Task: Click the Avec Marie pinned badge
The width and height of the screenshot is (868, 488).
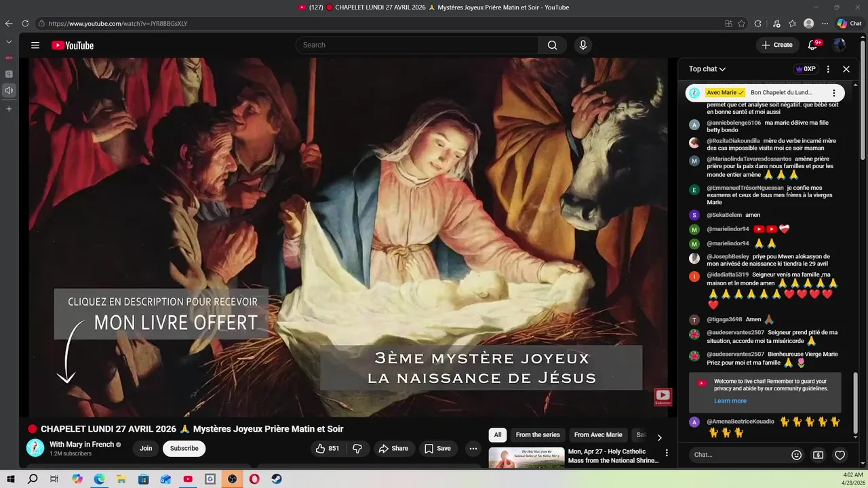Action: click(x=725, y=93)
